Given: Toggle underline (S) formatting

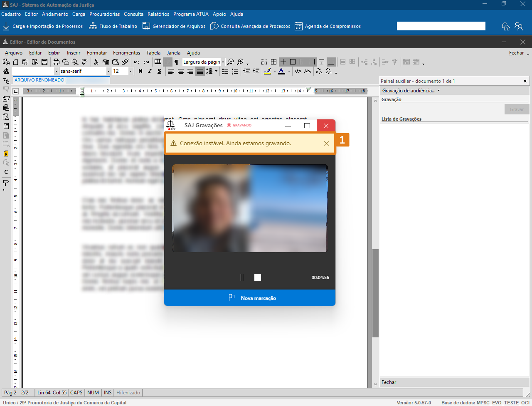Looking at the screenshot, I should pos(159,71).
